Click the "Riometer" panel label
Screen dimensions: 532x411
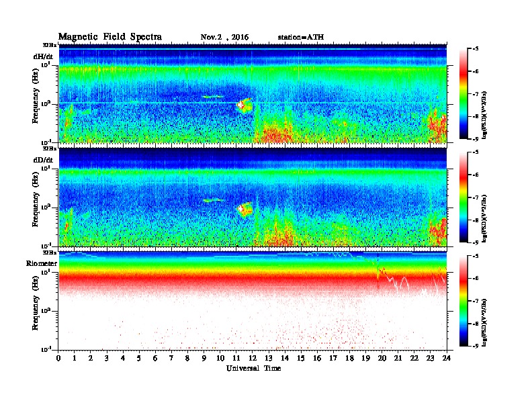[42, 263]
